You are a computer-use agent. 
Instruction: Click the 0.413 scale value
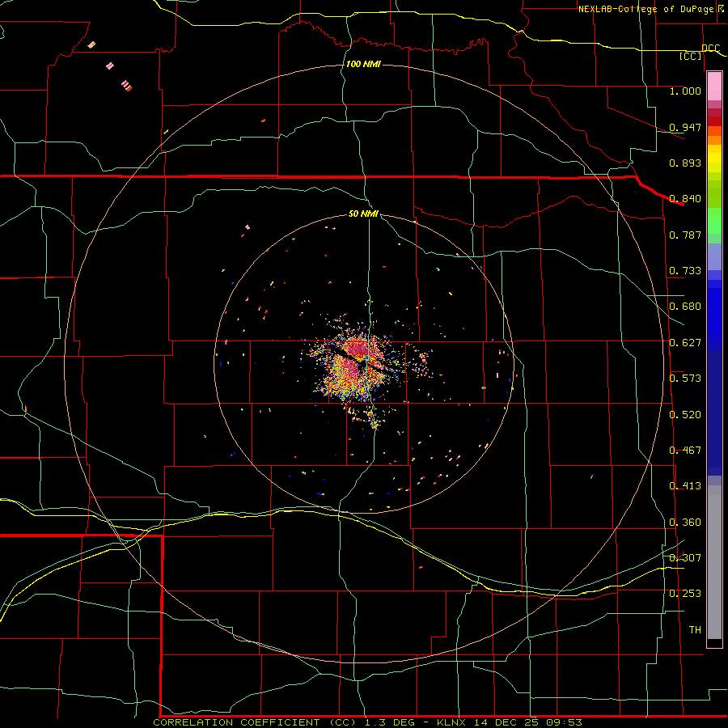coord(685,486)
